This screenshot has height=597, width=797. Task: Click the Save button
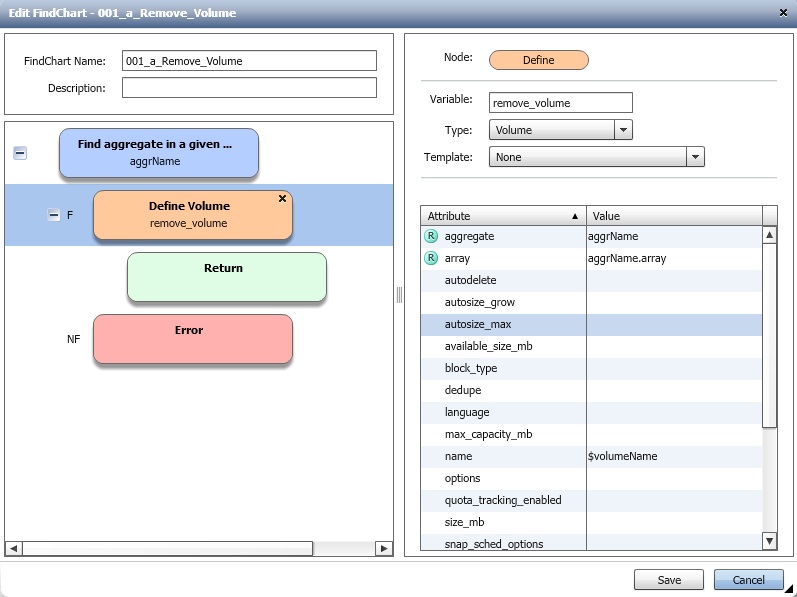(669, 580)
